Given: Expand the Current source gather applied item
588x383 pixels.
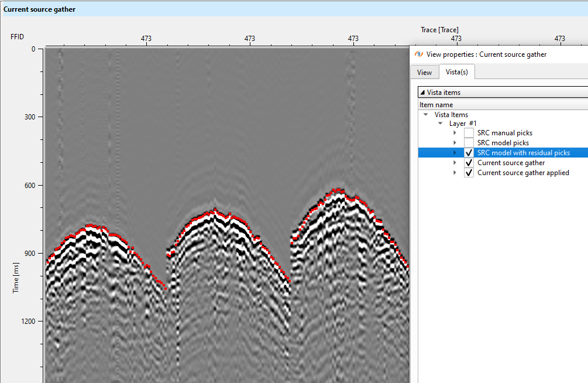Looking at the screenshot, I should tap(455, 173).
